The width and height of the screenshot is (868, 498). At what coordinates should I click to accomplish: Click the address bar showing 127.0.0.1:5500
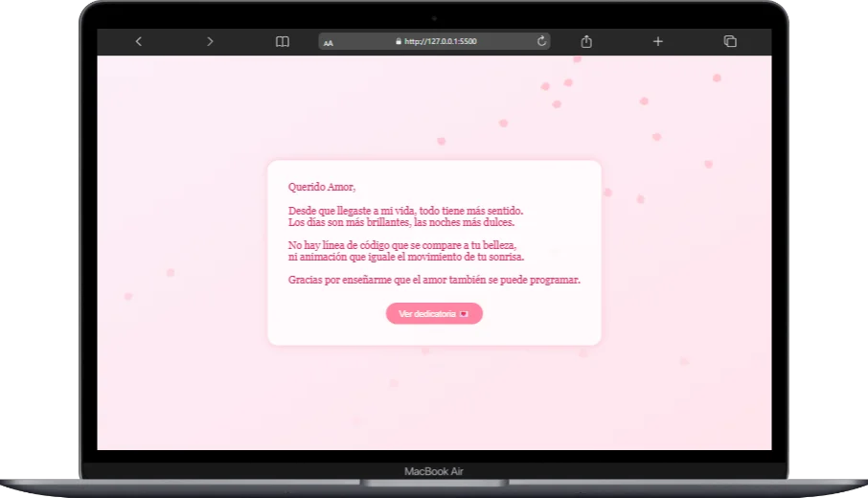tap(434, 41)
